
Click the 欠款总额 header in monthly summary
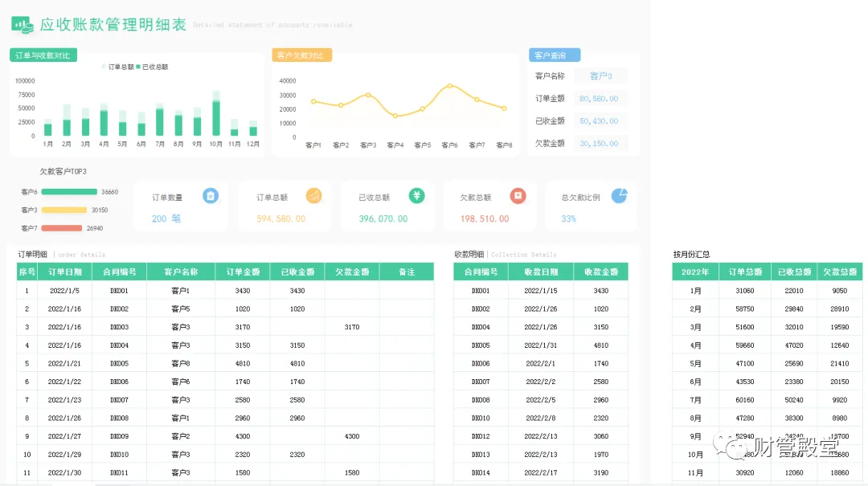point(840,272)
